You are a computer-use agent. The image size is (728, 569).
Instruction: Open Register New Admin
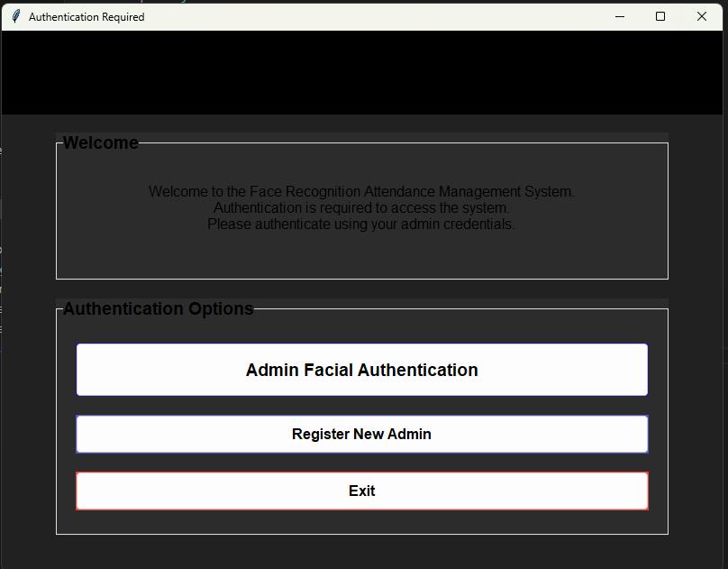coord(361,434)
